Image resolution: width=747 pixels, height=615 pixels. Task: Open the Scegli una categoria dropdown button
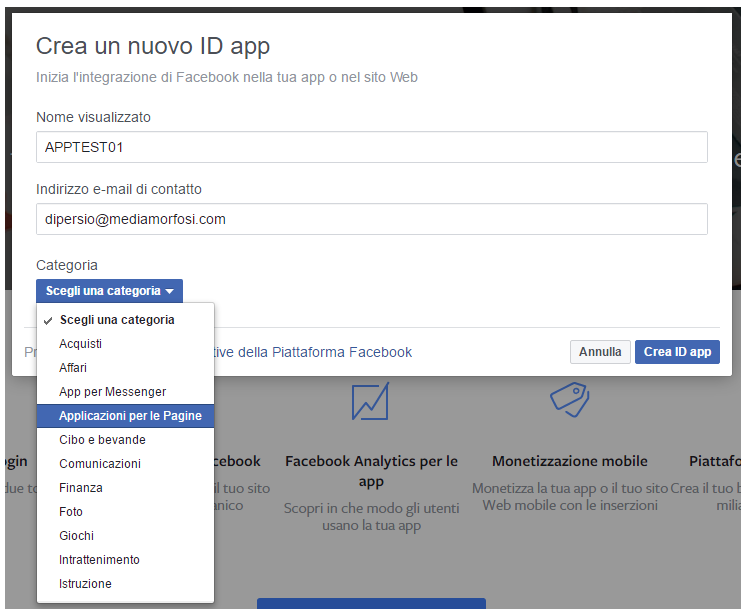(109, 291)
